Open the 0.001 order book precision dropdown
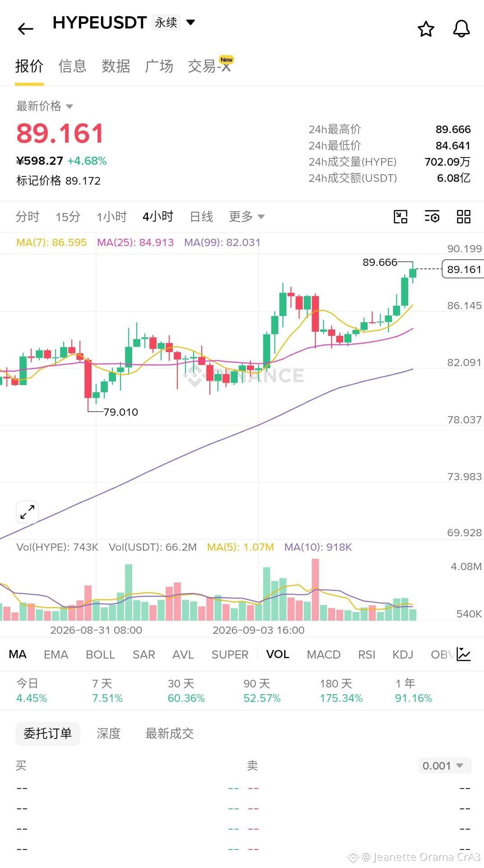The image size is (484, 868). click(x=445, y=766)
